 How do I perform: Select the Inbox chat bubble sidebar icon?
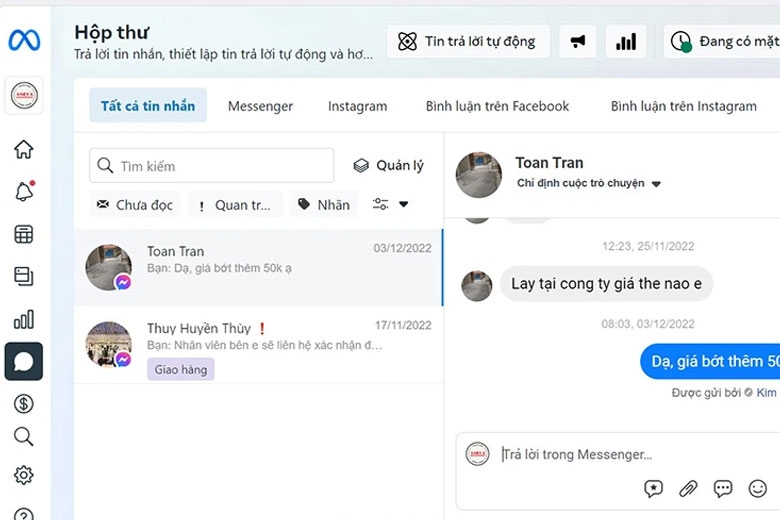[24, 361]
